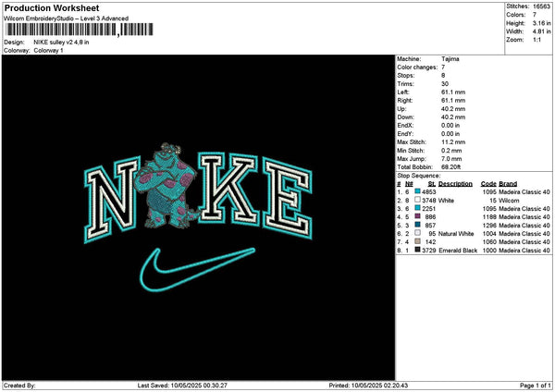
Task: Click the Zoom value '1:1'
Action: click(536, 40)
